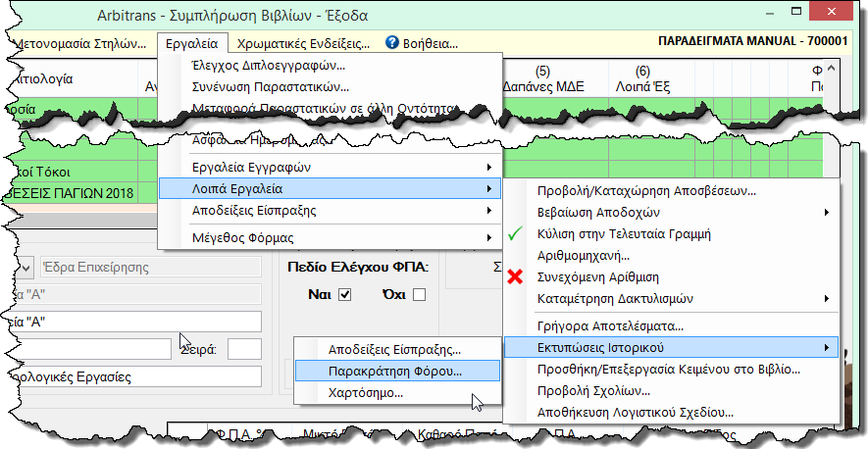Open Γρήγορα Αποτελέσματα entry
The image size is (868, 449).
[x=672, y=326]
